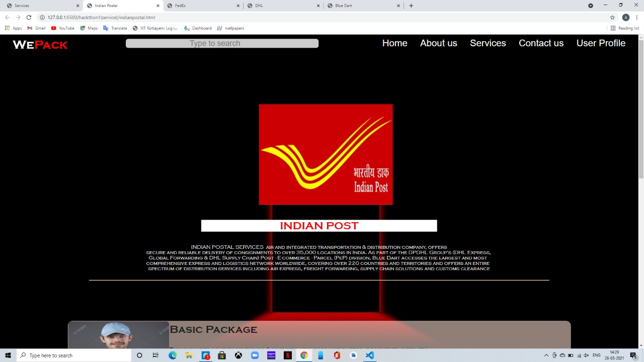Bookmark this page with the star icon
Image resolution: width=644 pixels, height=362 pixels.
(x=612, y=17)
